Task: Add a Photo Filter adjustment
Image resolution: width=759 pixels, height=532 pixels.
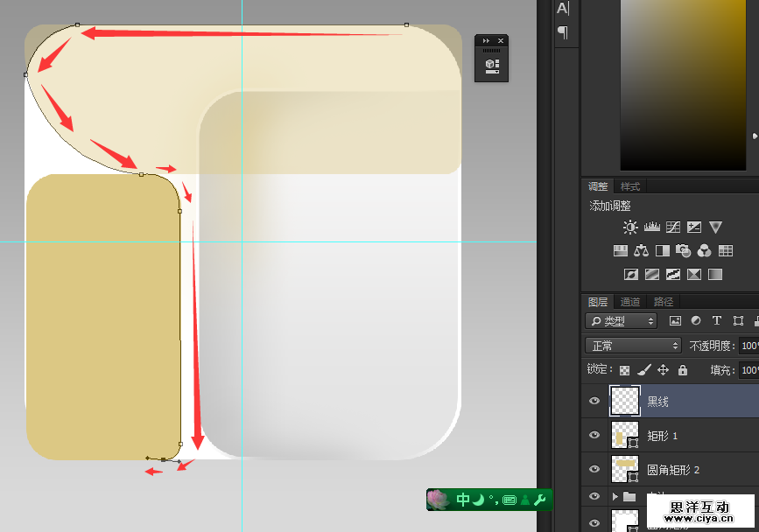Action: tap(684, 251)
